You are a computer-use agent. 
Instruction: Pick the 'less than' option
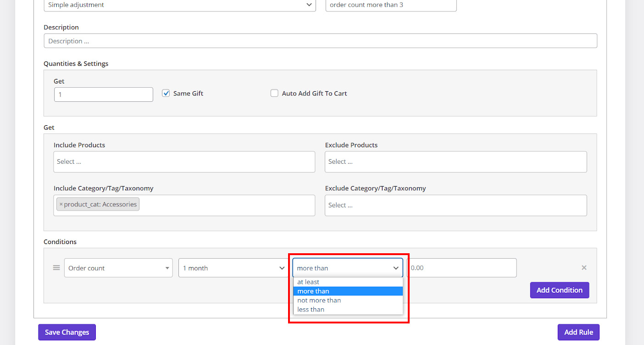[311, 310]
